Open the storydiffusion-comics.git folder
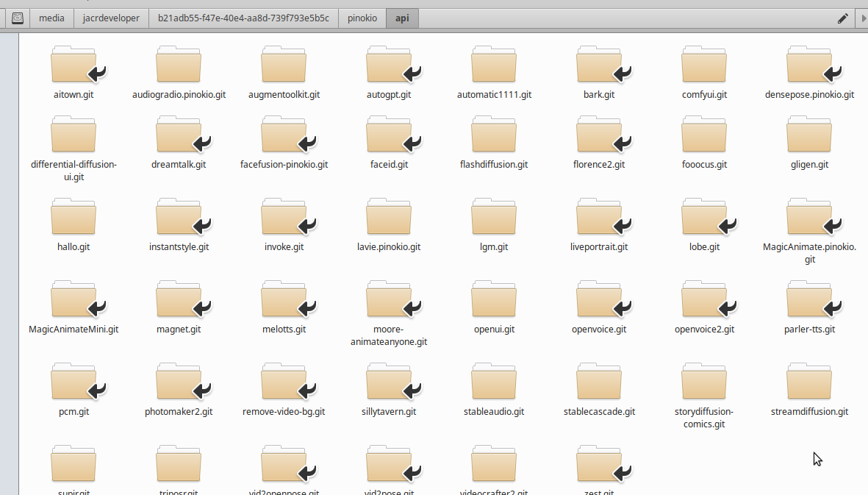Screen dimensions: 868x495 point(704,382)
